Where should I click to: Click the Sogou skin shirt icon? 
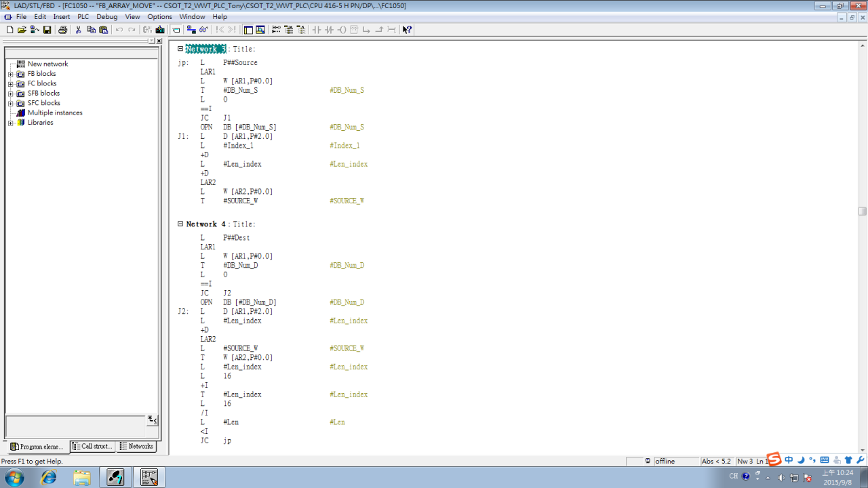[x=848, y=460]
